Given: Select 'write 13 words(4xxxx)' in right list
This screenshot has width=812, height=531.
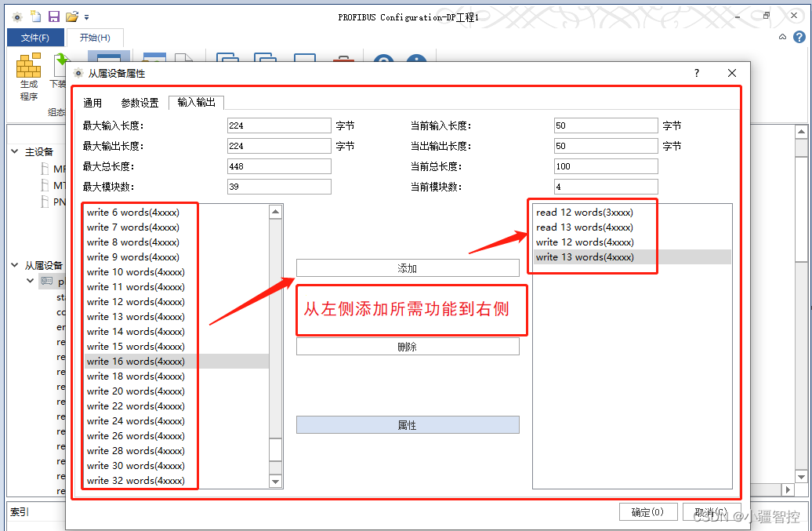Looking at the screenshot, I should pos(633,257).
